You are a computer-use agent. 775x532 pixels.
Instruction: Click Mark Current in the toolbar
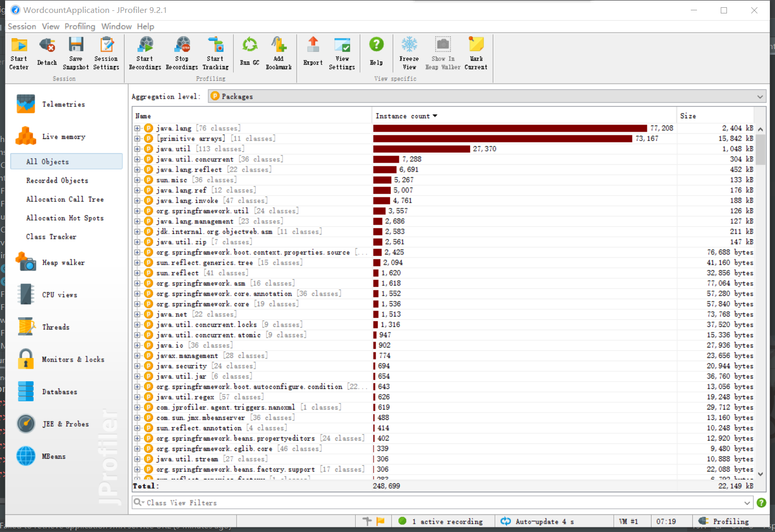point(476,53)
